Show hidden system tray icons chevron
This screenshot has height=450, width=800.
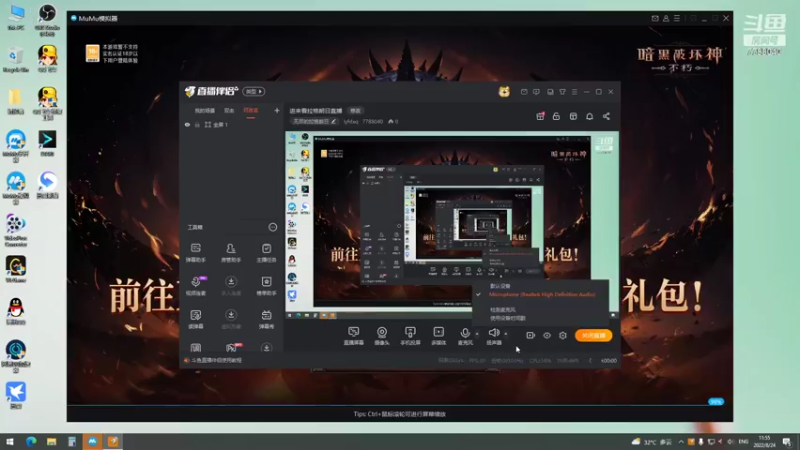(681, 442)
